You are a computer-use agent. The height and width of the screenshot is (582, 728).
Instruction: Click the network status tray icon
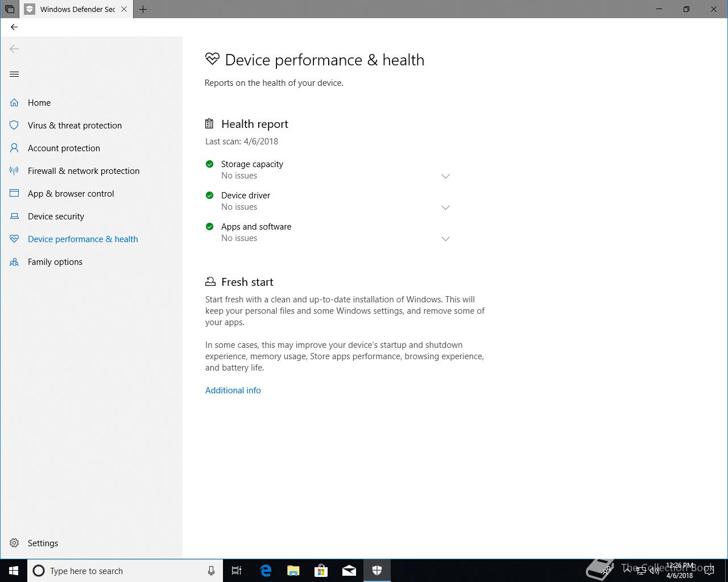[641, 571]
